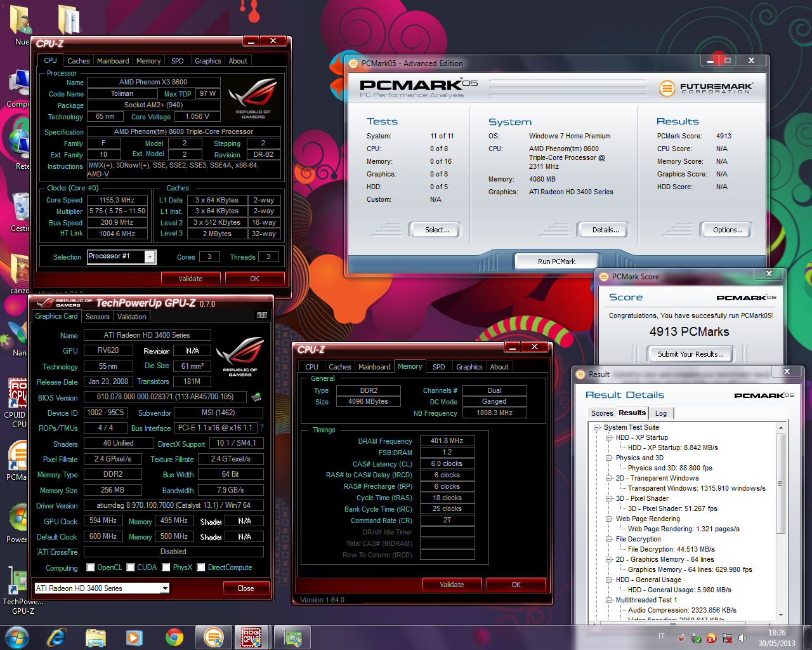The width and height of the screenshot is (812, 650).
Task: Collapse the HDD - XP Startup node
Action: [609, 438]
